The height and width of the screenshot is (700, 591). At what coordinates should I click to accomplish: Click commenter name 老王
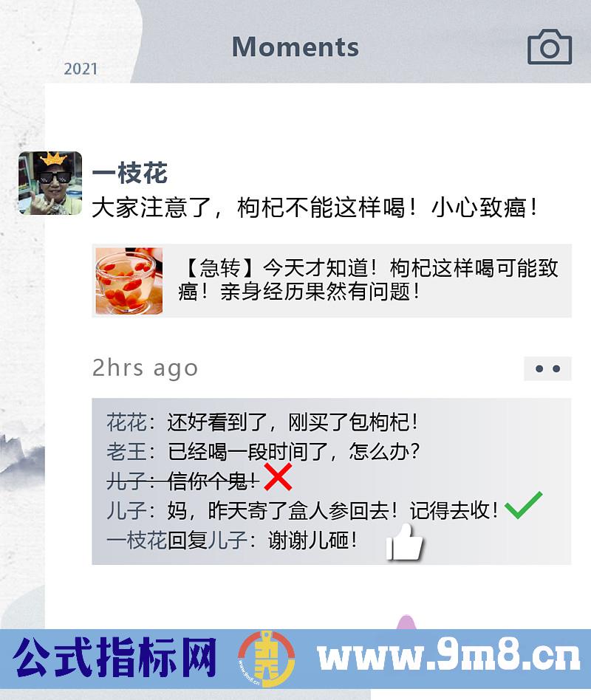point(126,451)
